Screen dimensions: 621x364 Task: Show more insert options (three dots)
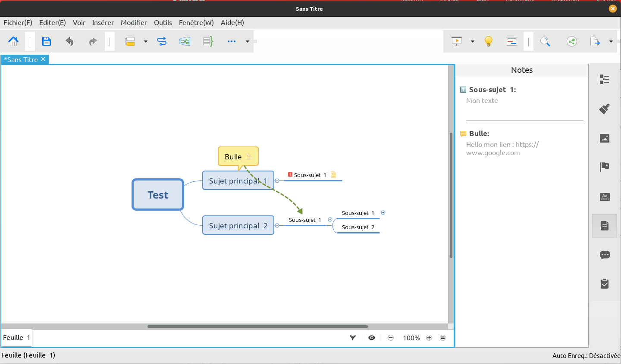click(x=232, y=41)
